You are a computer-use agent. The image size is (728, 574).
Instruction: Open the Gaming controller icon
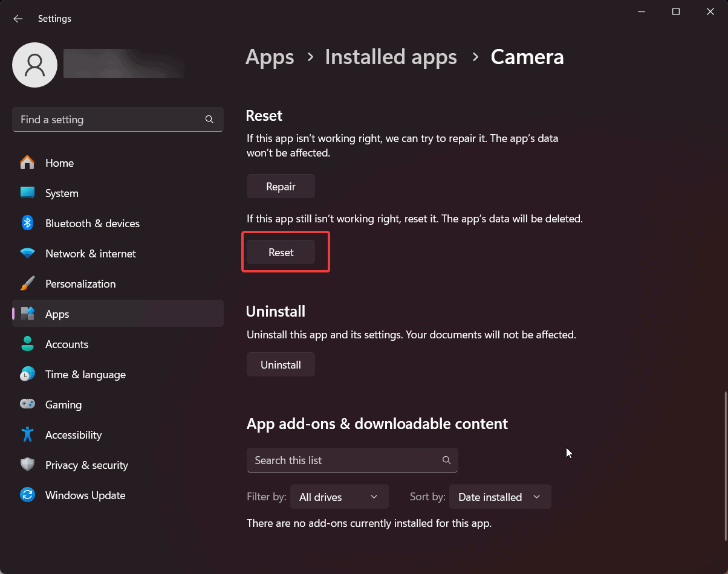(x=27, y=405)
